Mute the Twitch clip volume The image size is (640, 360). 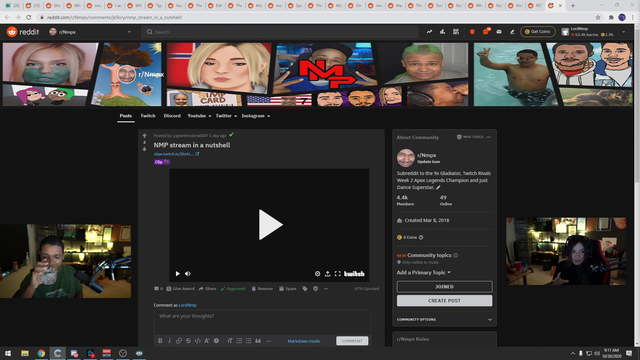coord(188,273)
